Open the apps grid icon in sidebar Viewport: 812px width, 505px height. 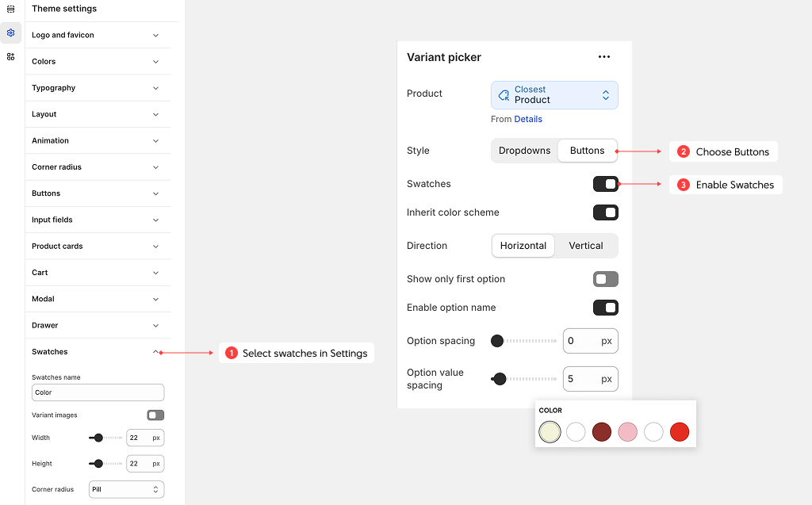point(10,56)
